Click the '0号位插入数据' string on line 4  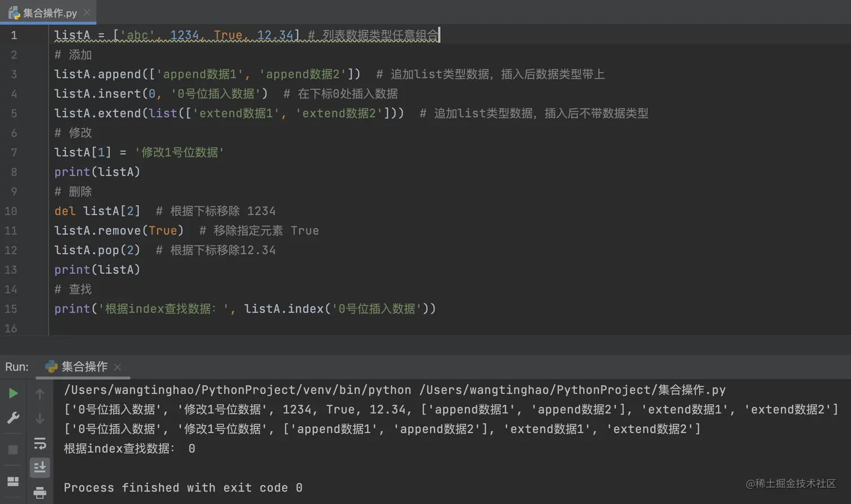click(216, 94)
